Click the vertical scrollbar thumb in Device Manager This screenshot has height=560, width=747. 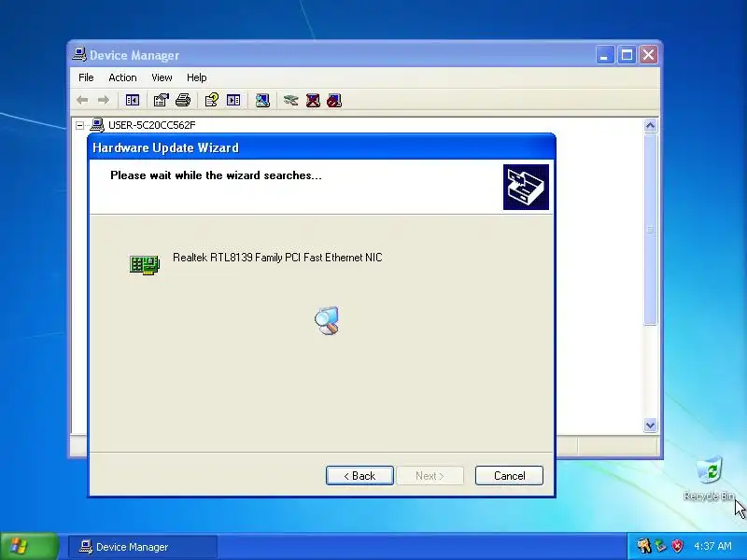coord(650,230)
